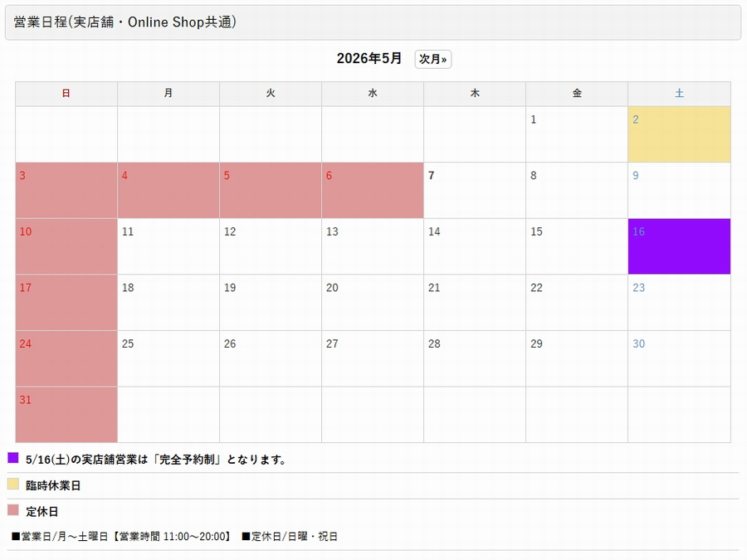This screenshot has width=747, height=560.
Task: Select the yellow May 2 calendar cell
Action: pyautogui.click(x=679, y=134)
